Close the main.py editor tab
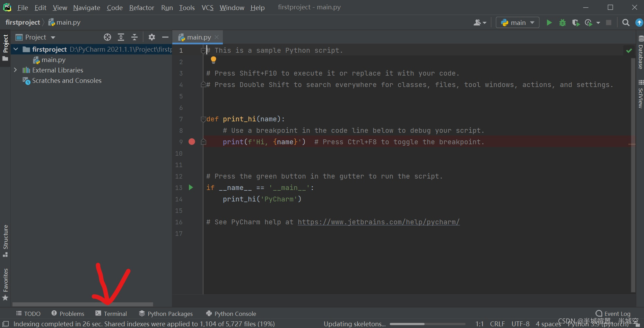644x328 pixels. [x=217, y=37]
